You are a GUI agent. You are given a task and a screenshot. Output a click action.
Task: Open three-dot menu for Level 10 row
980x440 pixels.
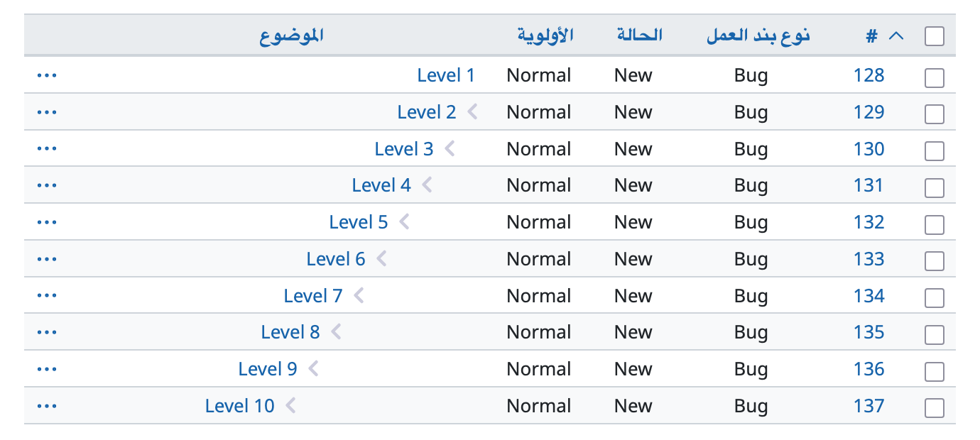(47, 406)
